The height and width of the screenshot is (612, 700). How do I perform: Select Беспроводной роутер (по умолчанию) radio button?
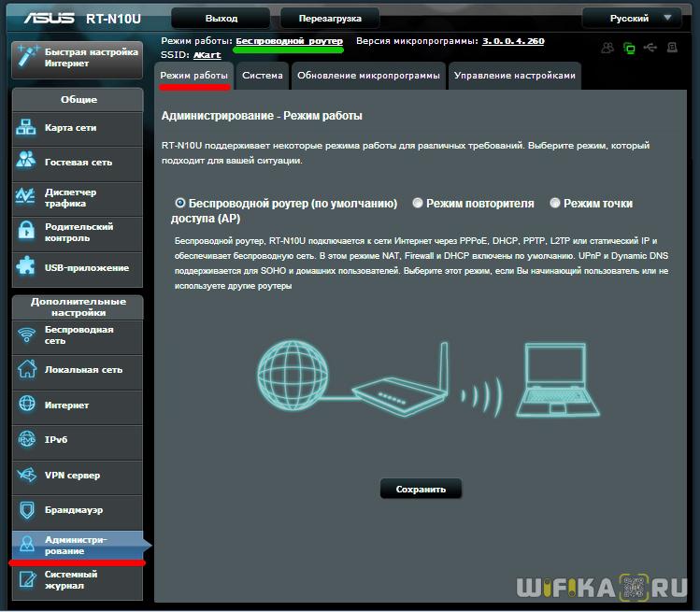[180, 203]
